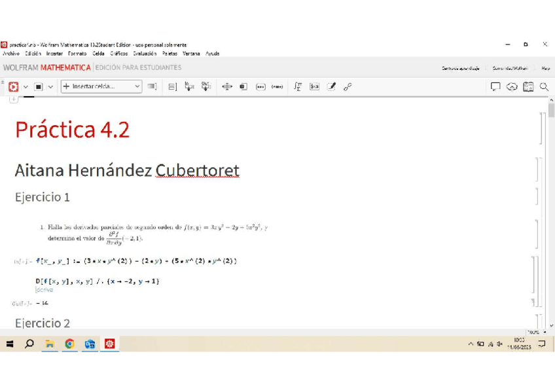
Task: Click the taskbar search magnifier
Action: point(29,344)
